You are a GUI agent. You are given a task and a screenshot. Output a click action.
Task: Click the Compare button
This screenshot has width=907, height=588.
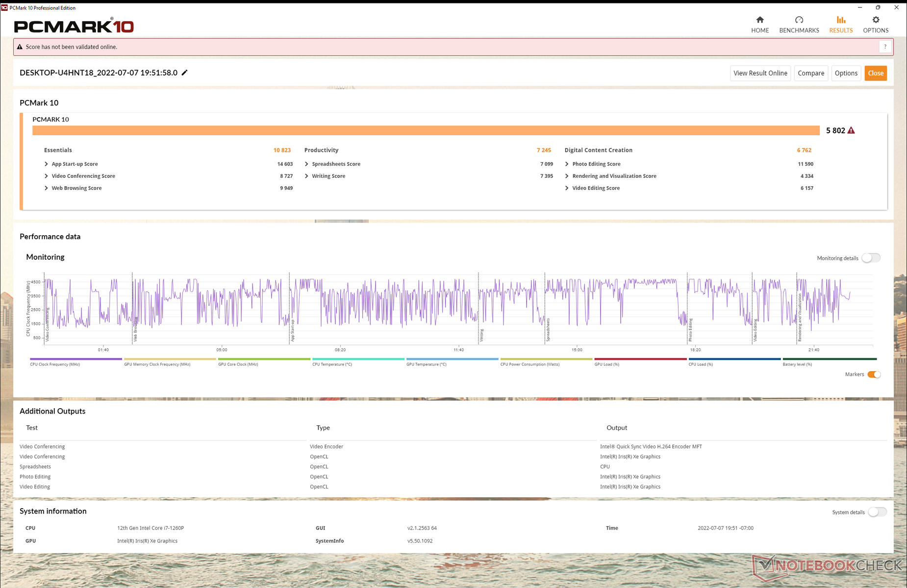pos(811,73)
